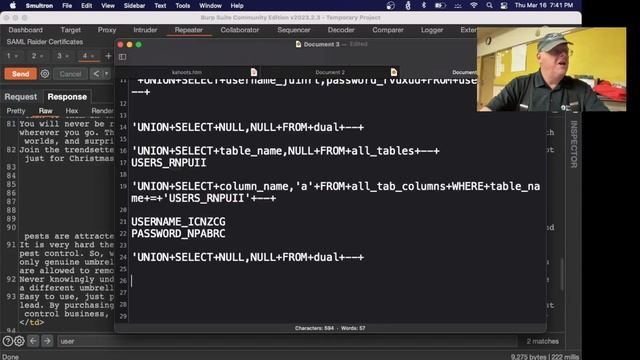The height and width of the screenshot is (360, 640).
Task: Click the Cancel button in Repeater
Action: pyautogui.click(x=70, y=74)
